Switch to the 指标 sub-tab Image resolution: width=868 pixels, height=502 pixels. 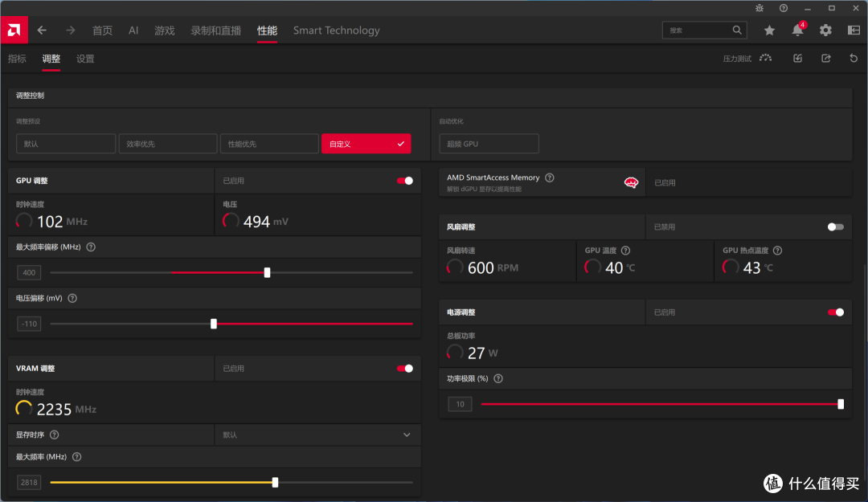(17, 59)
